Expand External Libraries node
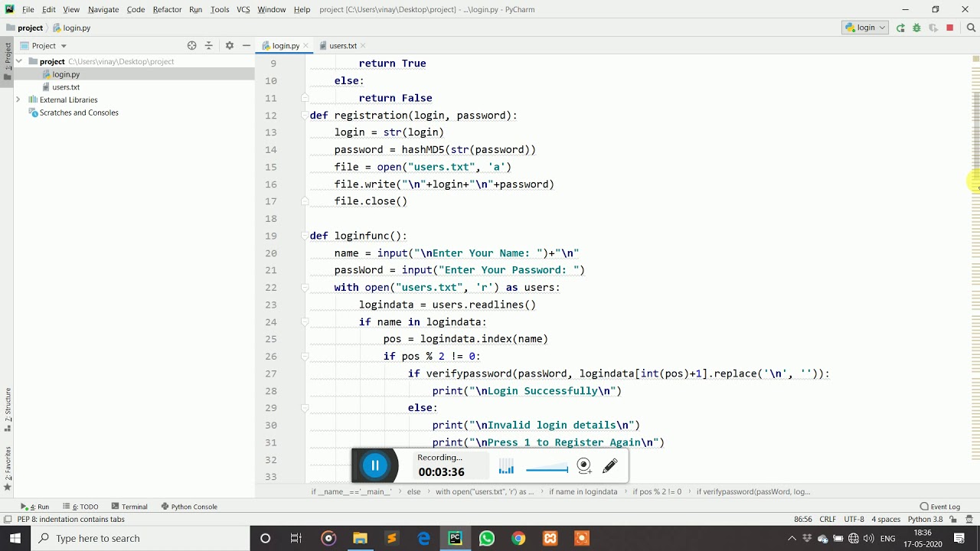980x551 pixels. [18, 99]
